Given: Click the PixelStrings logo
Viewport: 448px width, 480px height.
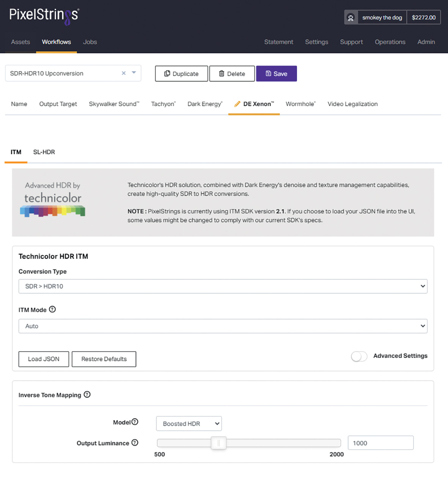Looking at the screenshot, I should [x=44, y=16].
